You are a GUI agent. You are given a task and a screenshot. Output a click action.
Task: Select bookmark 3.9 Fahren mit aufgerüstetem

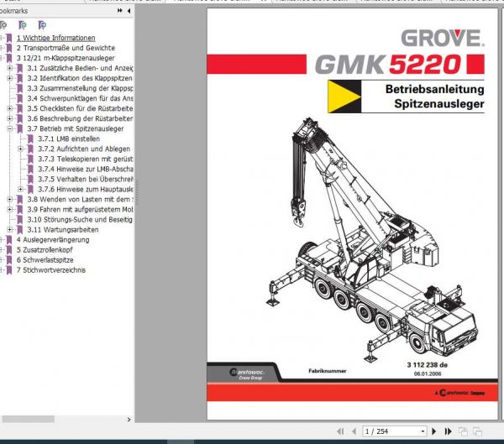click(x=80, y=210)
